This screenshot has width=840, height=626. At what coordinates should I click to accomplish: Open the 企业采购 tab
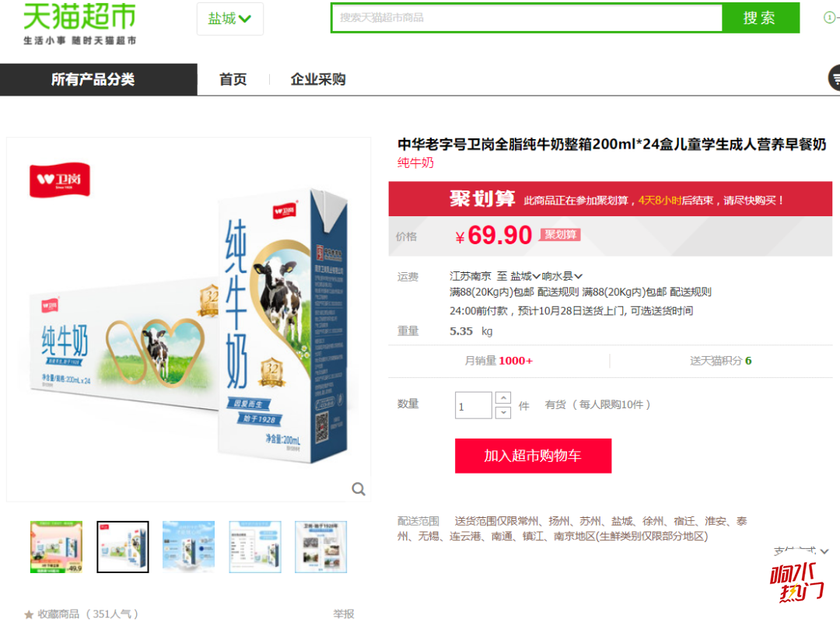317,80
